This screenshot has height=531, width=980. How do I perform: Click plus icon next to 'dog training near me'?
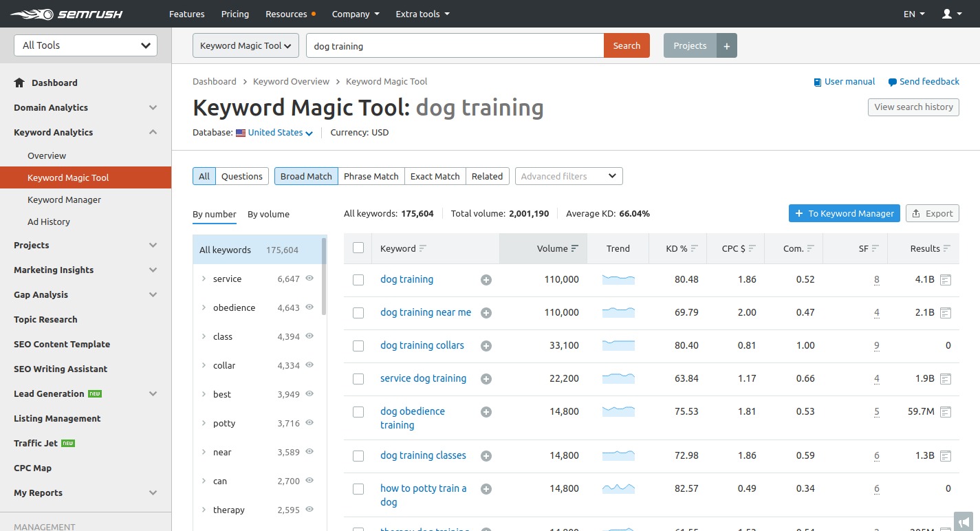click(x=486, y=313)
